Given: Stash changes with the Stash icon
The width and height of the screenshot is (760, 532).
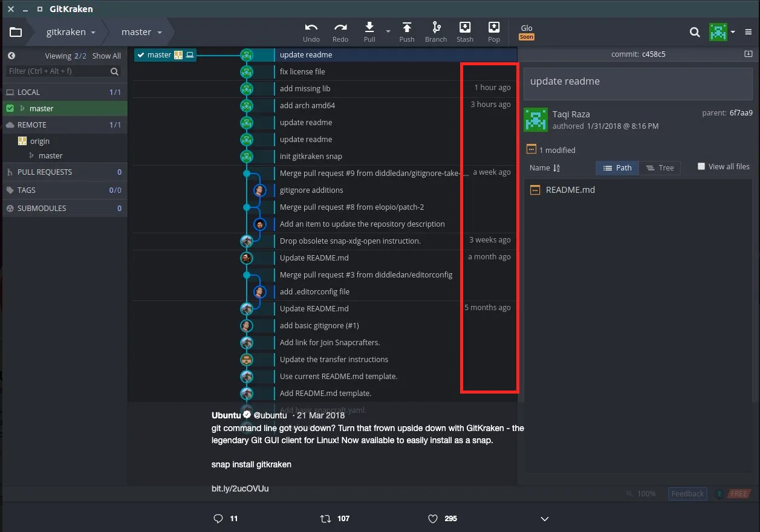Looking at the screenshot, I should pos(465,27).
